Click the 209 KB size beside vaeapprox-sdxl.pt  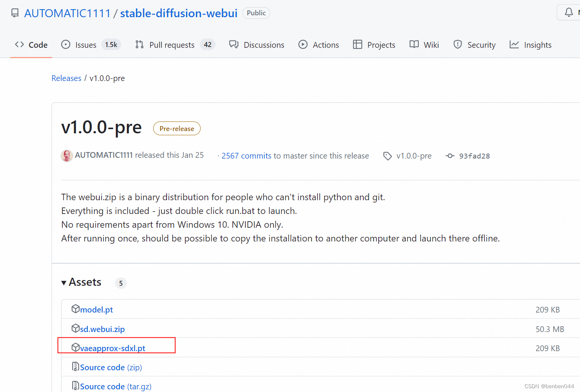coord(548,348)
